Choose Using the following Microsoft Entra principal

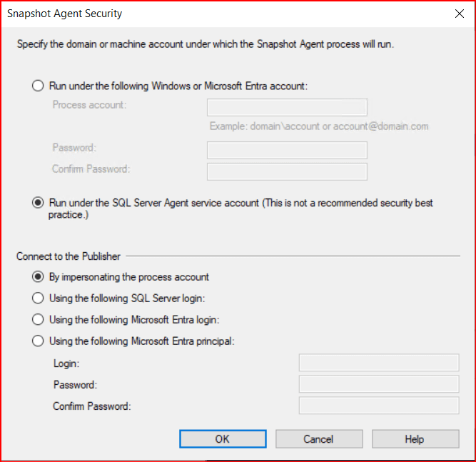coord(38,341)
